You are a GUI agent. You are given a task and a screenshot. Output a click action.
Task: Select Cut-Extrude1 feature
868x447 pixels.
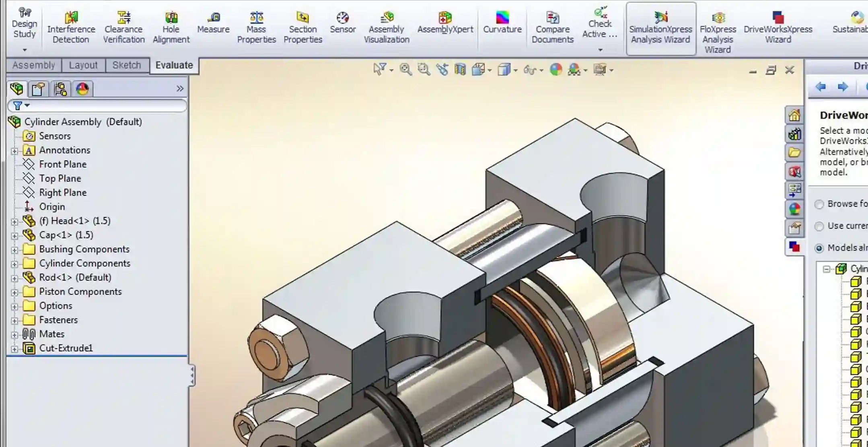coord(66,348)
